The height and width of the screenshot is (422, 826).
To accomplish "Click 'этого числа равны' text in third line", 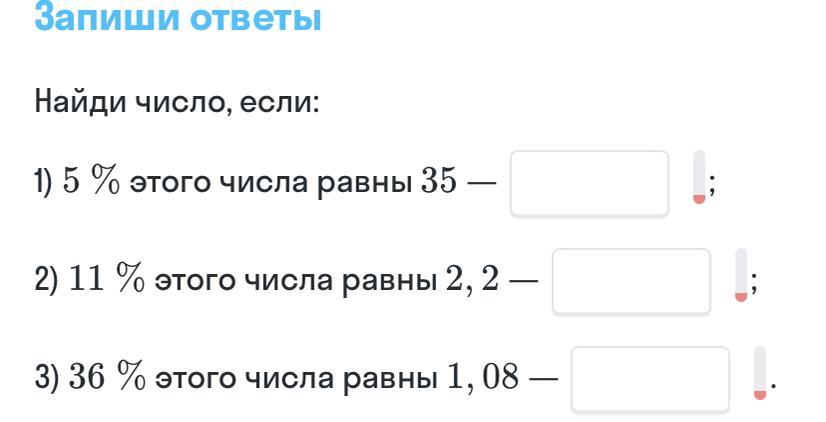I will click(296, 379).
